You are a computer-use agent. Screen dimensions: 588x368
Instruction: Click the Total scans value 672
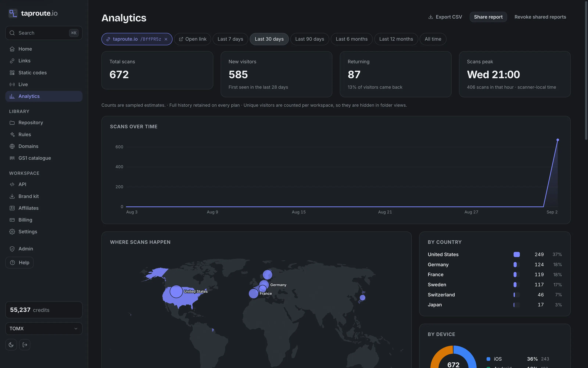pyautogui.click(x=119, y=75)
